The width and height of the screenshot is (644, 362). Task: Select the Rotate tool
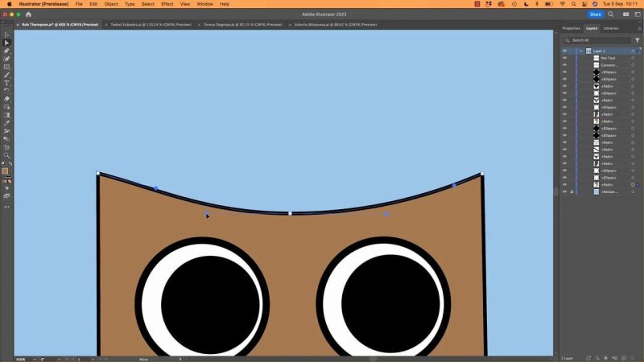6,91
